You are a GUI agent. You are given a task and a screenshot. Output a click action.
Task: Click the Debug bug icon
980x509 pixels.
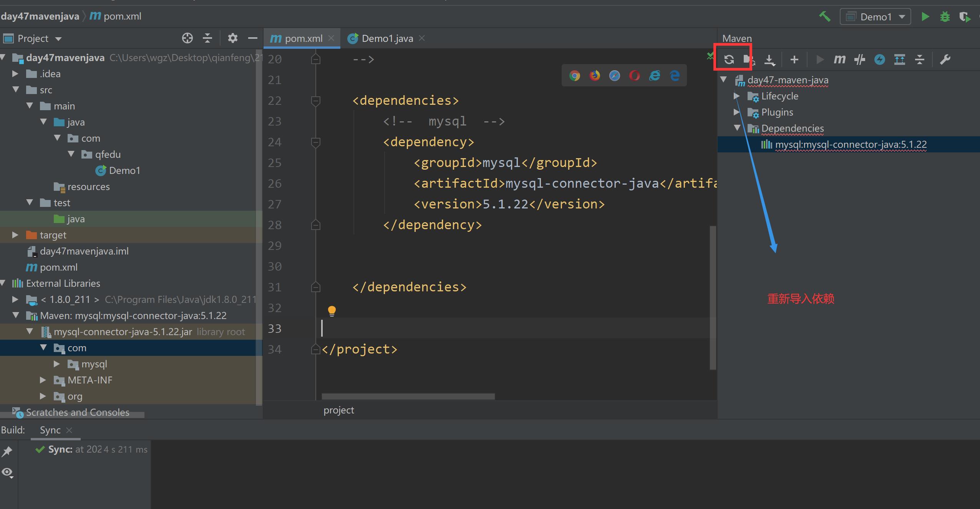click(945, 17)
